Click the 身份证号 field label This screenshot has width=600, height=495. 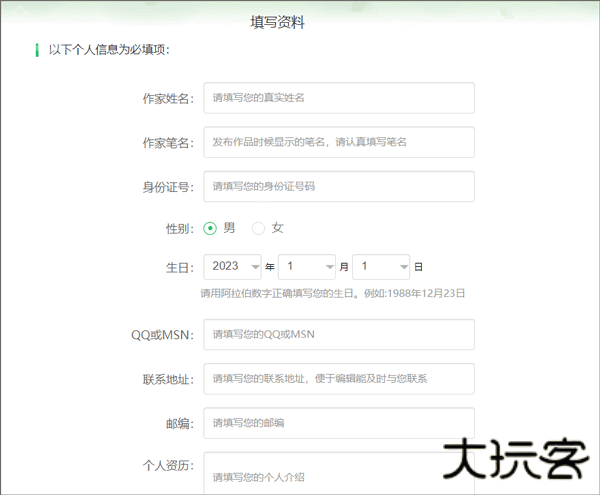click(167, 187)
